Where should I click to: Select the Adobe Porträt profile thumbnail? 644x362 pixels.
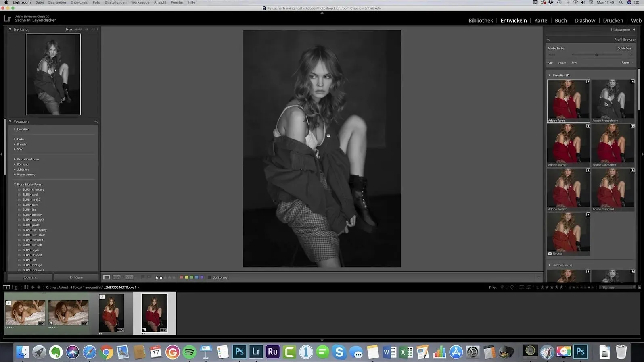(568, 188)
